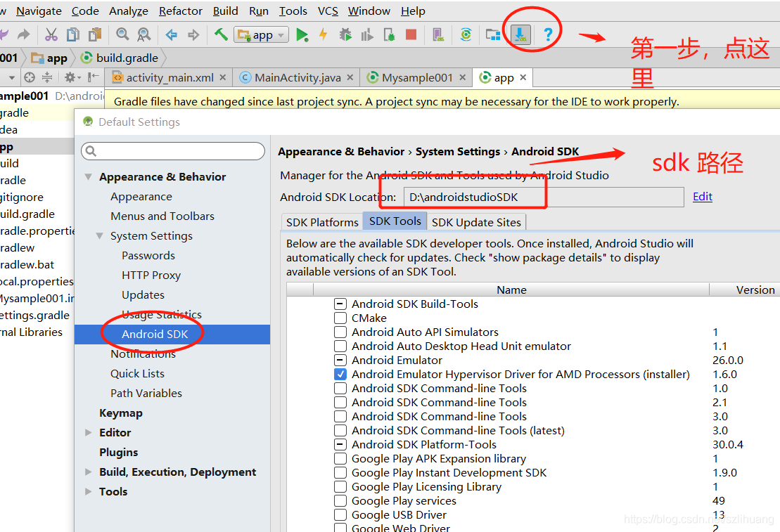780x532 pixels.
Task: Select Path Variables settings item
Action: pos(146,394)
